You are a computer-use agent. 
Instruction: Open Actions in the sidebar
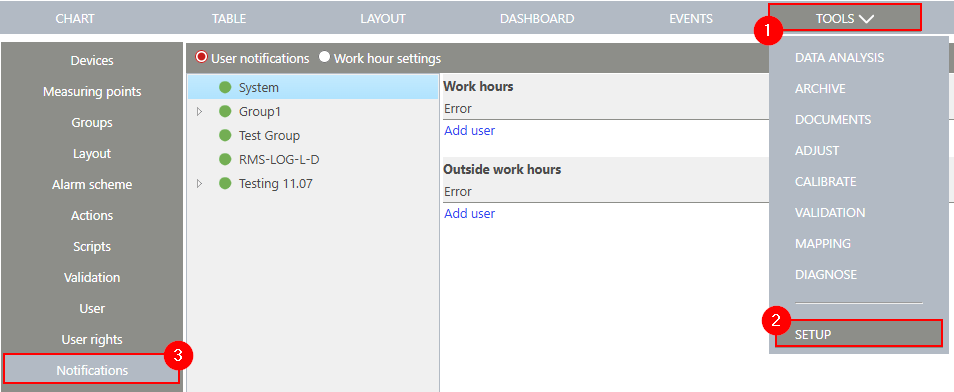tap(92, 215)
